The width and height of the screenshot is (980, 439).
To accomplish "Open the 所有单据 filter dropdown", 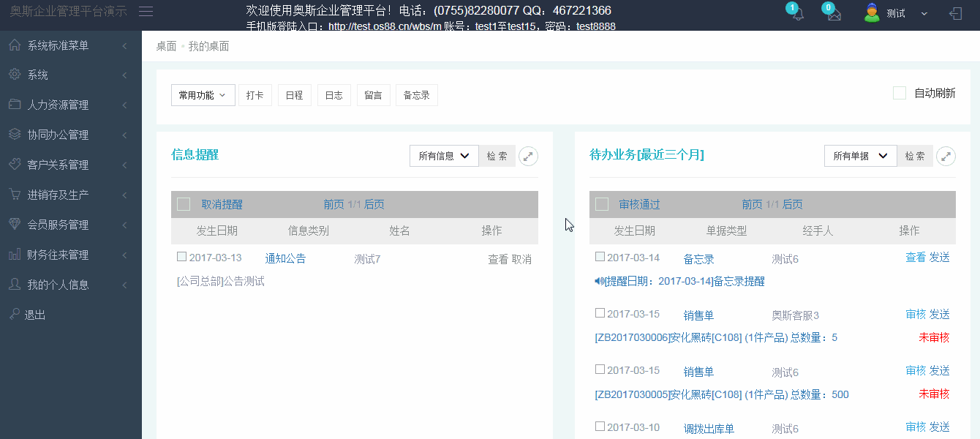I will [860, 156].
